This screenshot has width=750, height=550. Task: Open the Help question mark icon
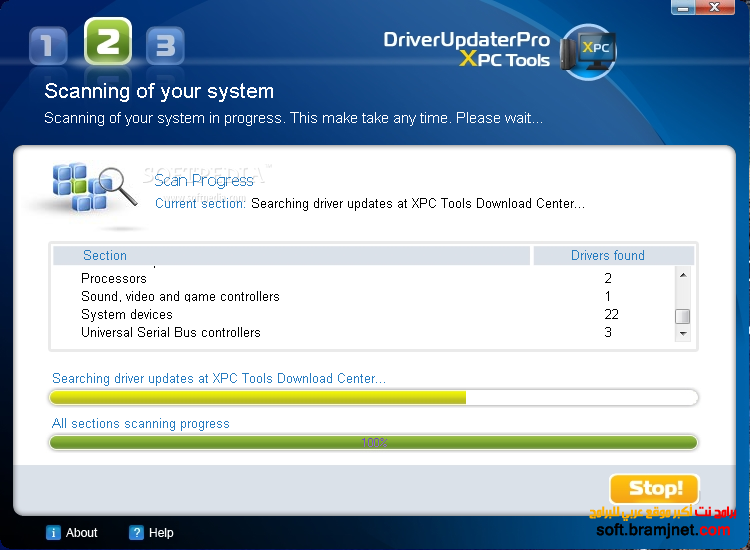[136, 532]
